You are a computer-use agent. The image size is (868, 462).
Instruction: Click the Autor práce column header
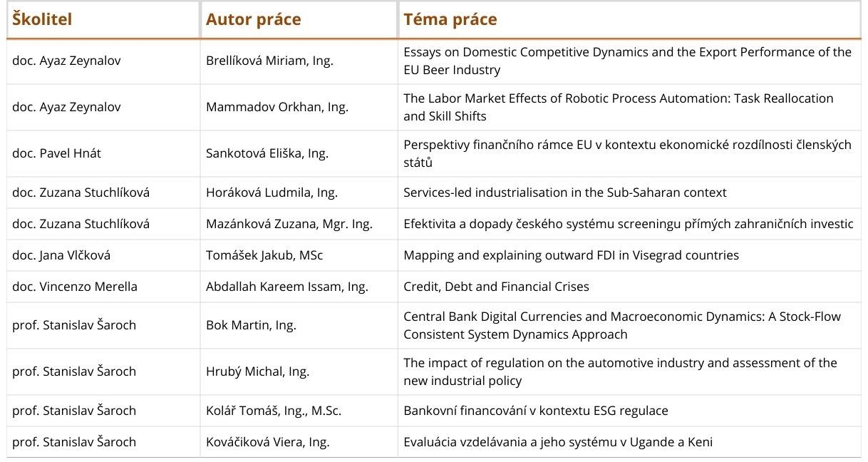point(253,19)
